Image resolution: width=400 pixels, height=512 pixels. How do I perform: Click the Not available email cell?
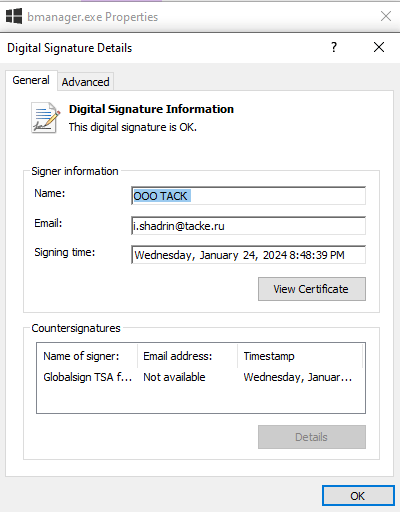point(174,377)
